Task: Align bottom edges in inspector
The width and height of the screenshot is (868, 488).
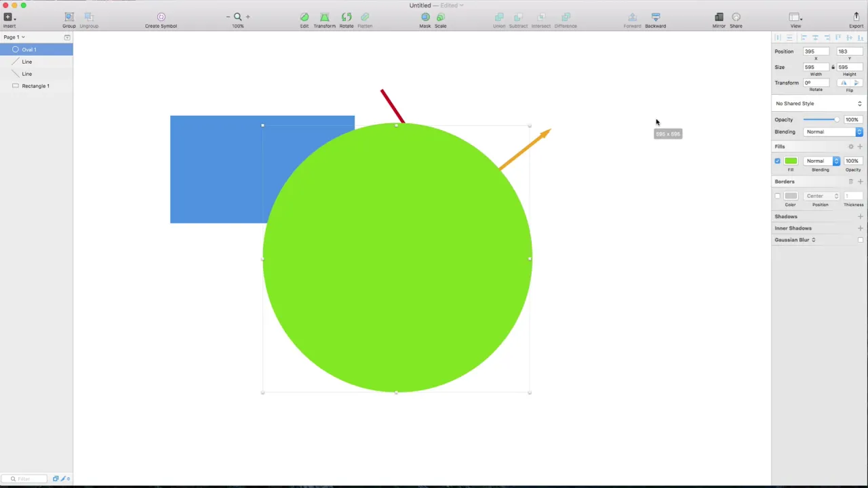Action: click(x=861, y=38)
